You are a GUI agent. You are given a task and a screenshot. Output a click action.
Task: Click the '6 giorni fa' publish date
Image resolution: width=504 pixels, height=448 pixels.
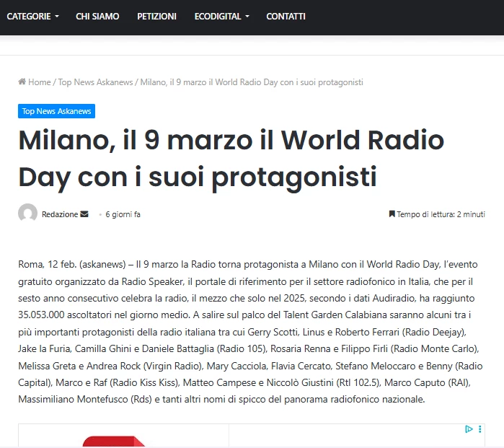pyautogui.click(x=123, y=214)
